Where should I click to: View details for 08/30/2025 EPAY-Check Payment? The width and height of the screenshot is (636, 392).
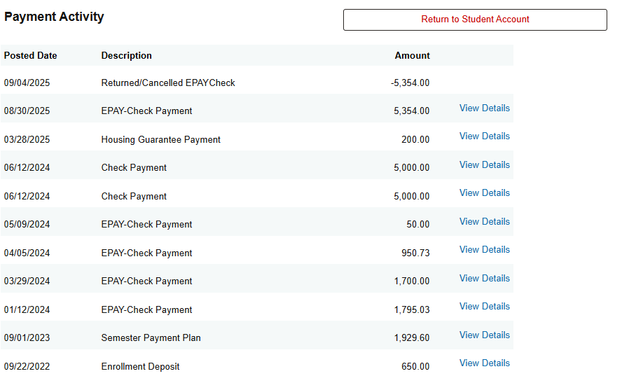point(484,108)
